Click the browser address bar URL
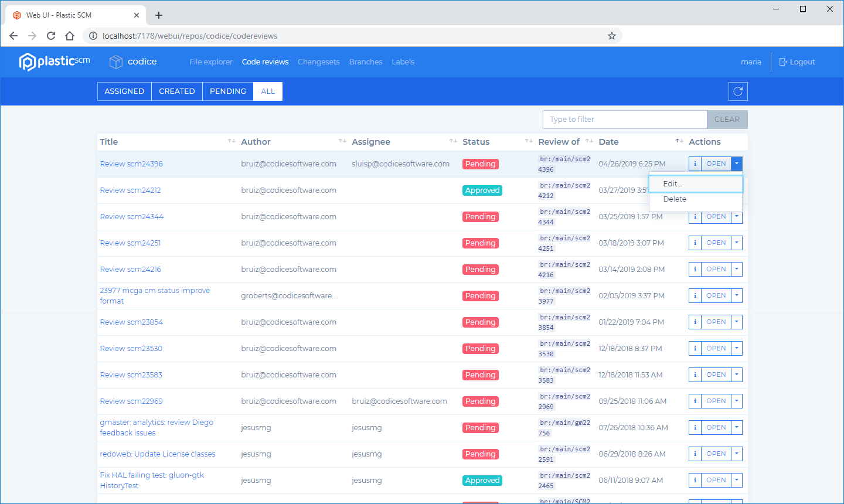The width and height of the screenshot is (844, 504). pyautogui.click(x=190, y=36)
